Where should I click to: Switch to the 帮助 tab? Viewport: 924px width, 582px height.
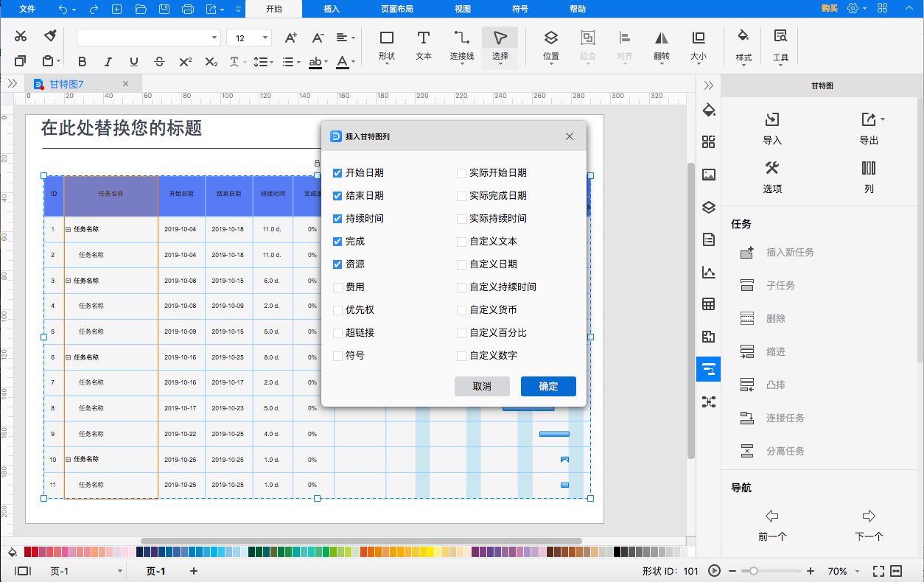[x=578, y=9]
